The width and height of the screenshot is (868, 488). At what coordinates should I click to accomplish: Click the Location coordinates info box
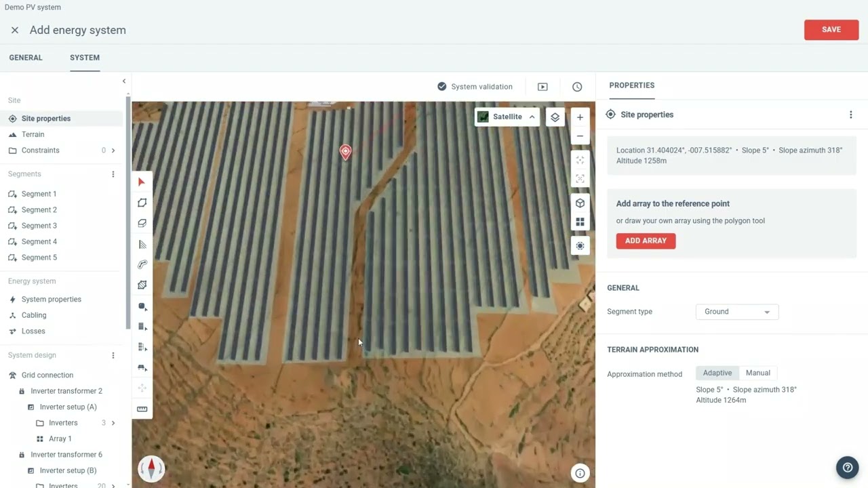pyautogui.click(x=732, y=155)
